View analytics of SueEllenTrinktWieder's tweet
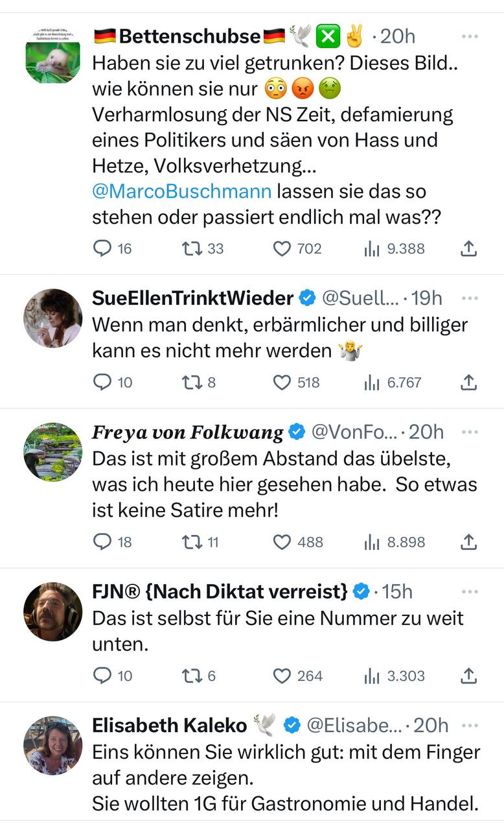The height and width of the screenshot is (830, 504). [371, 383]
